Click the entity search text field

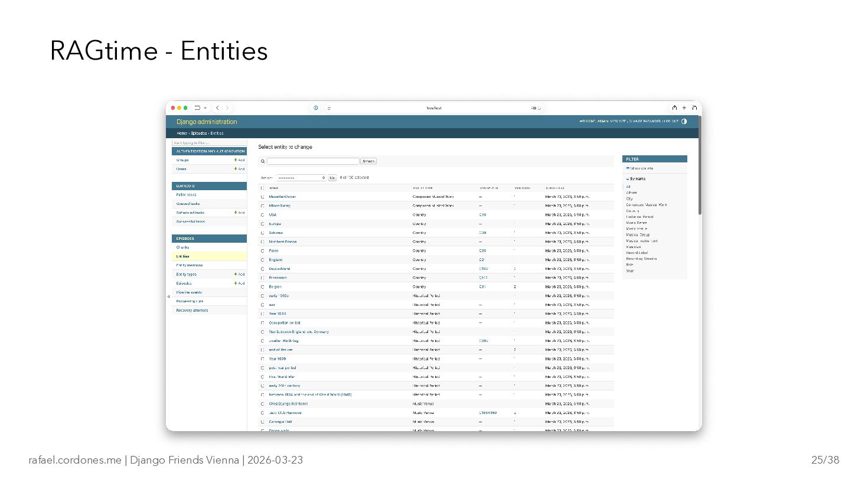(313, 161)
